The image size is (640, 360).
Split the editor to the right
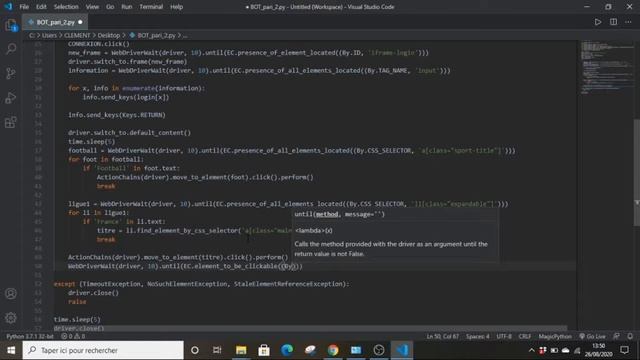(x=613, y=22)
